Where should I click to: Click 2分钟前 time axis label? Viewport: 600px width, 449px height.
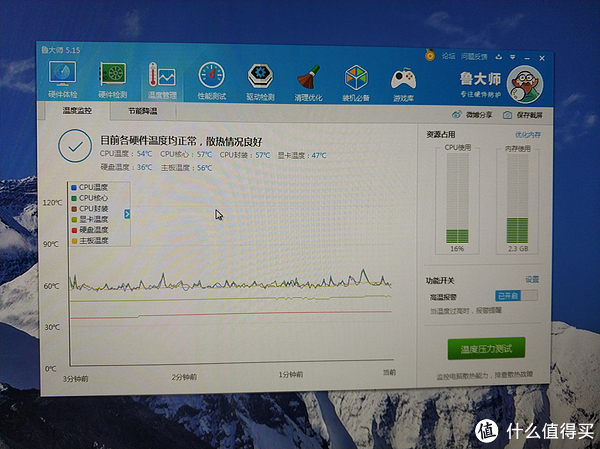(184, 377)
